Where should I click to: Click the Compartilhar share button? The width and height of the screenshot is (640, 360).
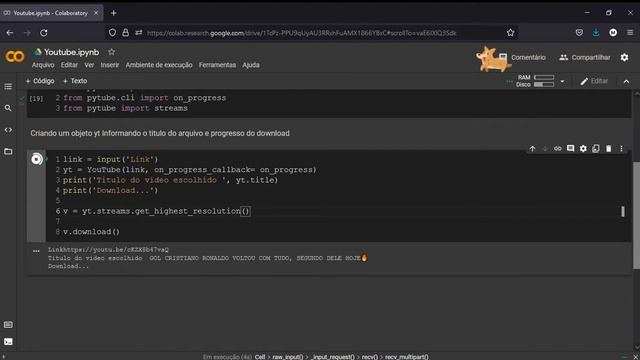click(x=584, y=58)
